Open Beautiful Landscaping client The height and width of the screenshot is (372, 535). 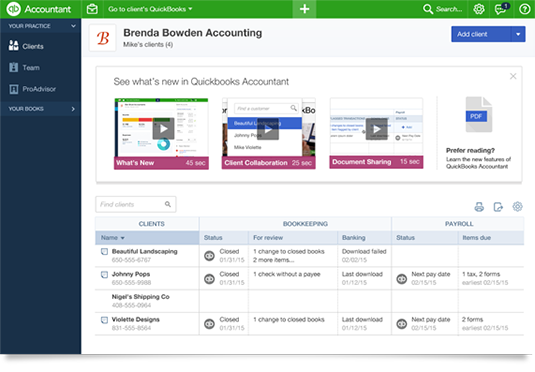click(x=144, y=252)
